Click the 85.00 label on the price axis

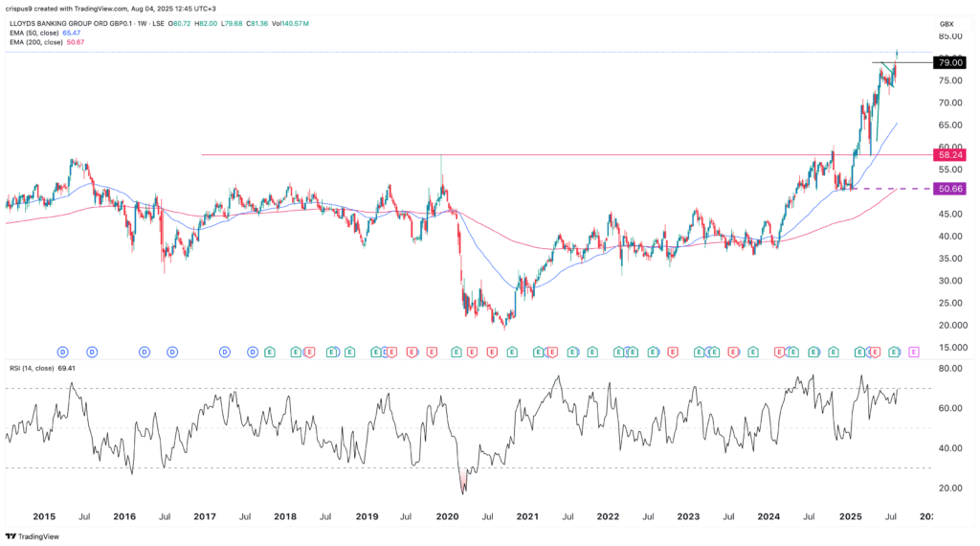[949, 36]
